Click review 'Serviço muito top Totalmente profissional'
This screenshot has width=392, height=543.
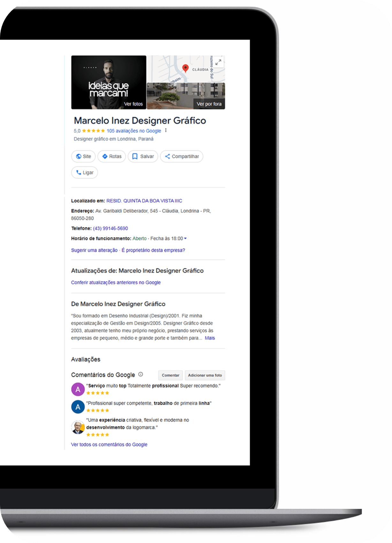point(153,386)
